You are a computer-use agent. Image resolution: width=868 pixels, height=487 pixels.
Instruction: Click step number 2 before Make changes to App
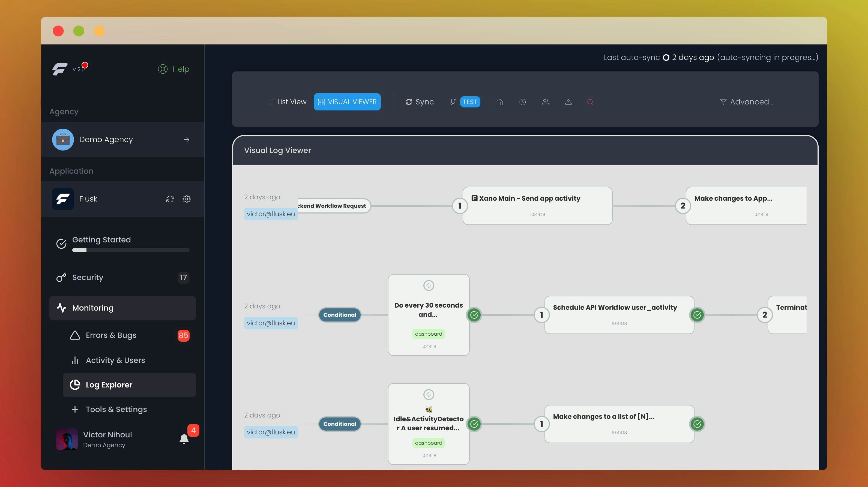point(683,206)
